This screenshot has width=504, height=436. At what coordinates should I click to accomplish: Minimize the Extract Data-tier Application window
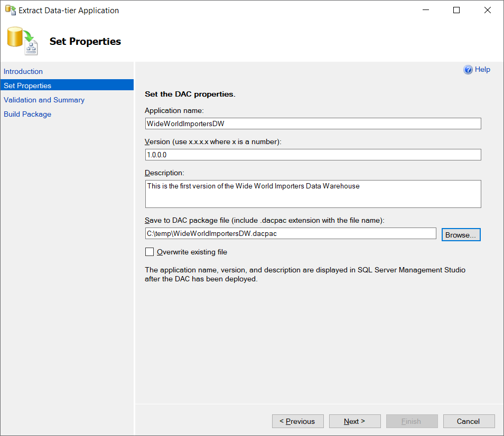click(x=425, y=10)
